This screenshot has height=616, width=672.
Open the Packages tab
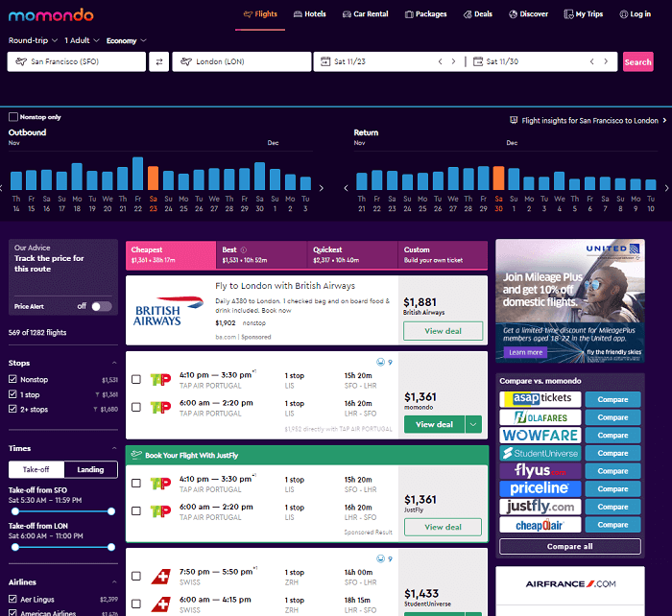pyautogui.click(x=426, y=14)
